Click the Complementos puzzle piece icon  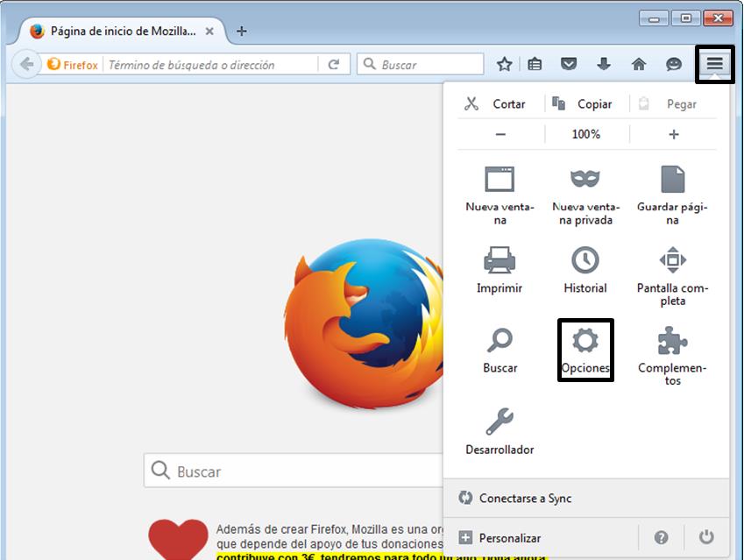(x=672, y=342)
